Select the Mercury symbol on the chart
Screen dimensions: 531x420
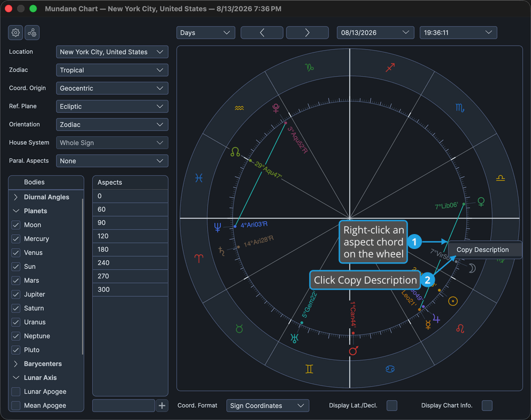428,325
